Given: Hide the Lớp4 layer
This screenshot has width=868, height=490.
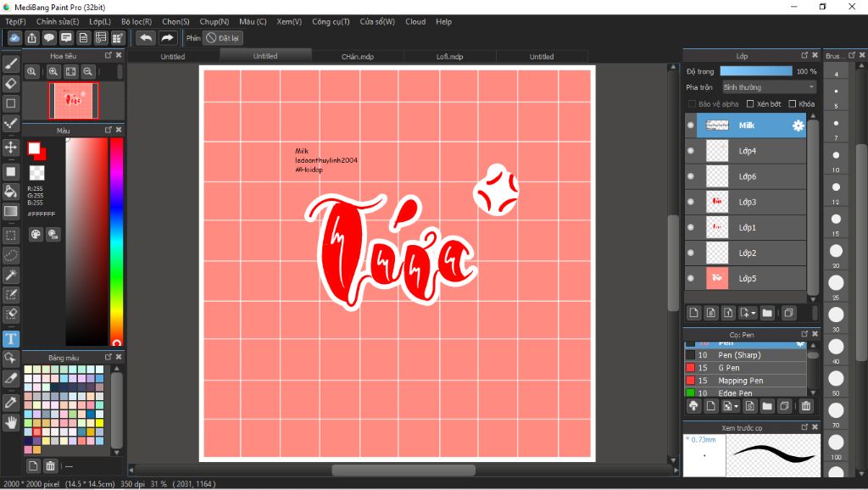Looking at the screenshot, I should 690,151.
